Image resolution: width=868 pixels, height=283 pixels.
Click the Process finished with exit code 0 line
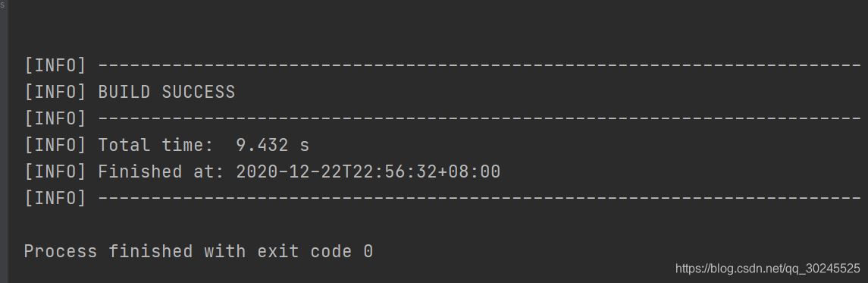[x=198, y=251]
